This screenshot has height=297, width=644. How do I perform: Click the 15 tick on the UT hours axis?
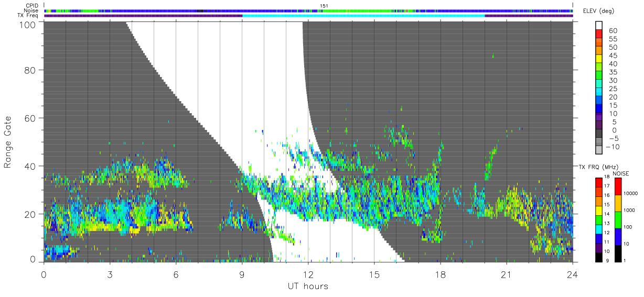tap(374, 275)
